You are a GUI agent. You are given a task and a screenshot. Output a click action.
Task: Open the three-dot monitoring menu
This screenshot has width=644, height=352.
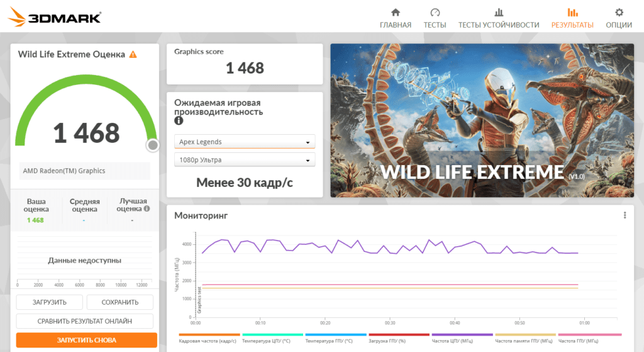pos(625,215)
